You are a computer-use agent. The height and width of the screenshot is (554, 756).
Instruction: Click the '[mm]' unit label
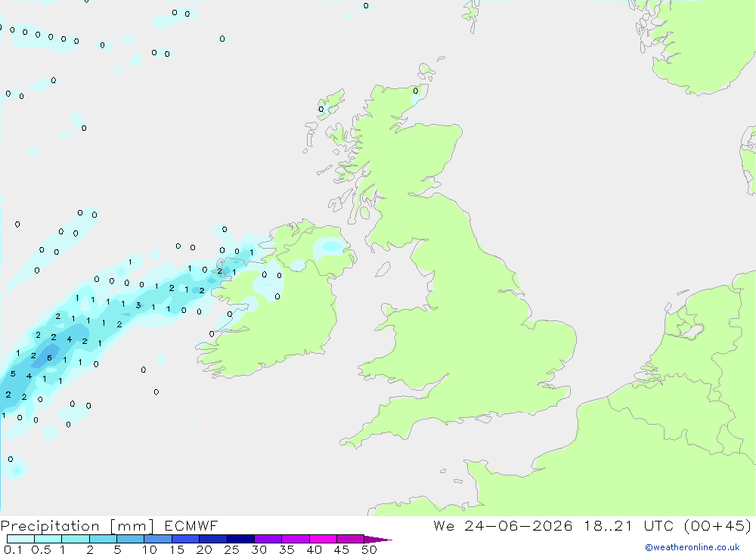pyautogui.click(x=132, y=526)
